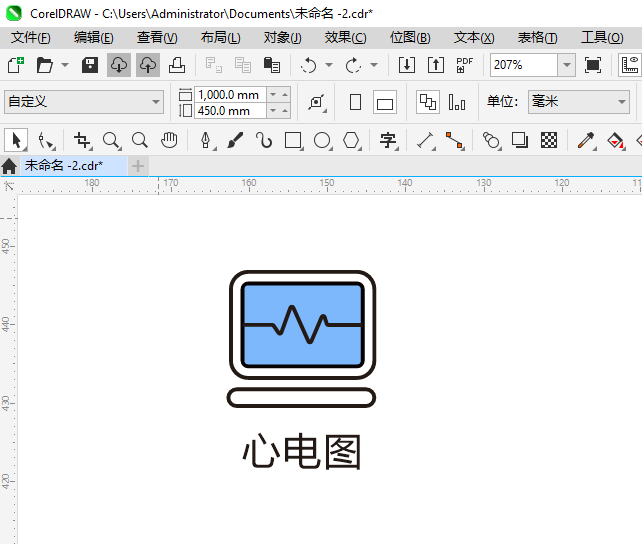Open the 布局(L) menu
The image size is (642, 544).
click(221, 38)
